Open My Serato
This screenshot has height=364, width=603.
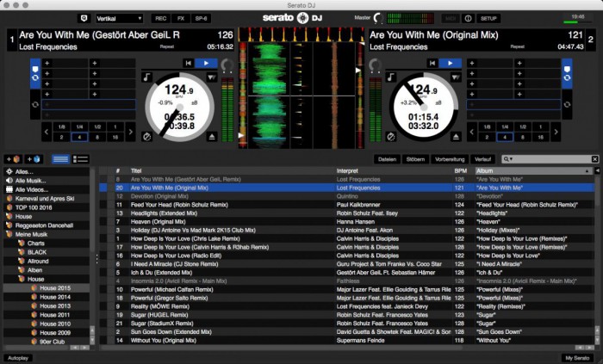point(577,358)
